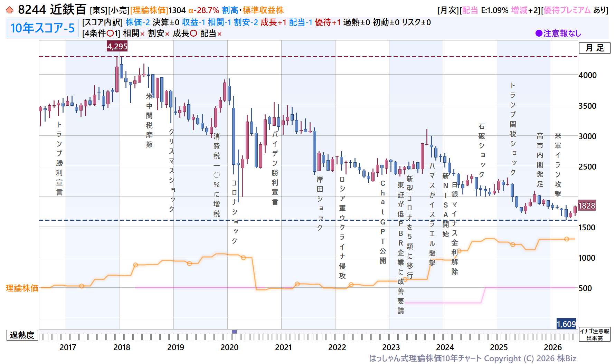Screen dimensions: 615x364
Task: Click the イナゴ注意報 indicator label
Action: 595,331
